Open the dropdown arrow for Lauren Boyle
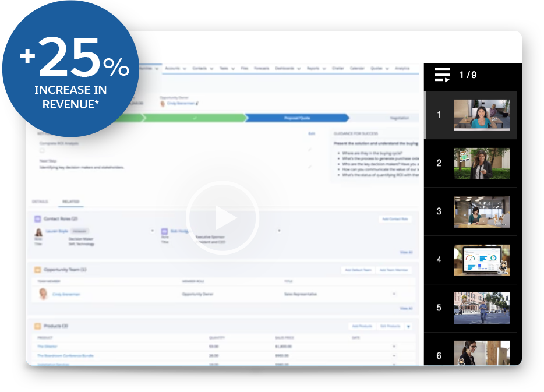 pyautogui.click(x=152, y=231)
